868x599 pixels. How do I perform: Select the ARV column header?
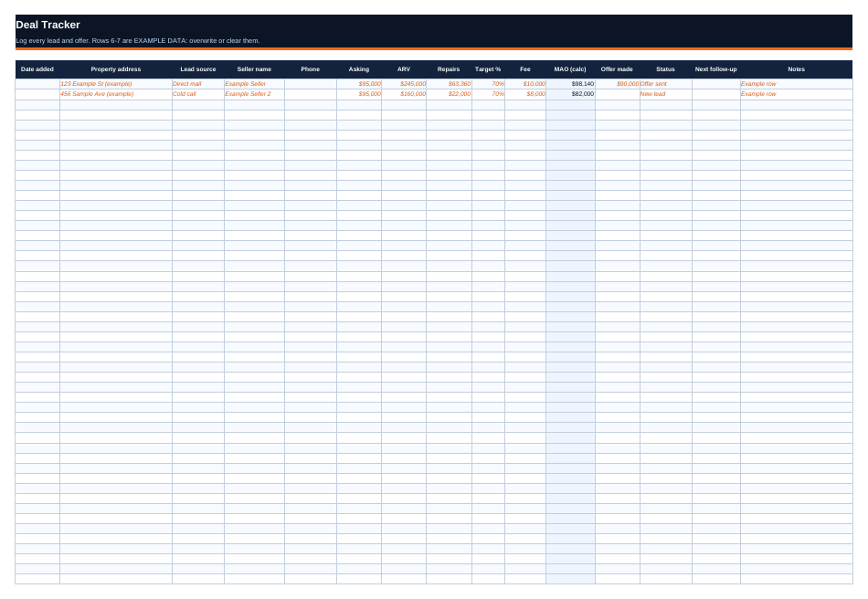click(x=404, y=69)
